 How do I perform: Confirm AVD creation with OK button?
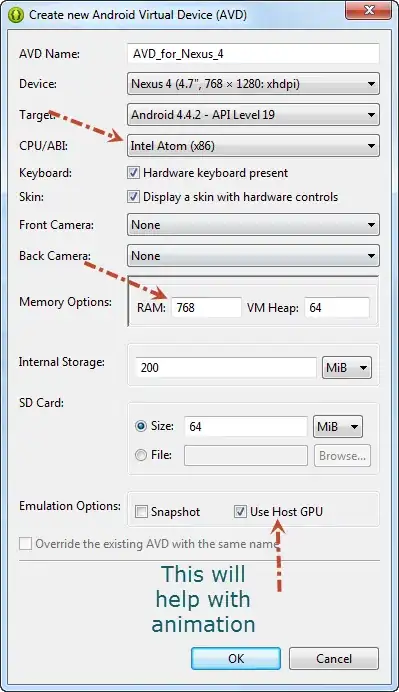(x=236, y=658)
